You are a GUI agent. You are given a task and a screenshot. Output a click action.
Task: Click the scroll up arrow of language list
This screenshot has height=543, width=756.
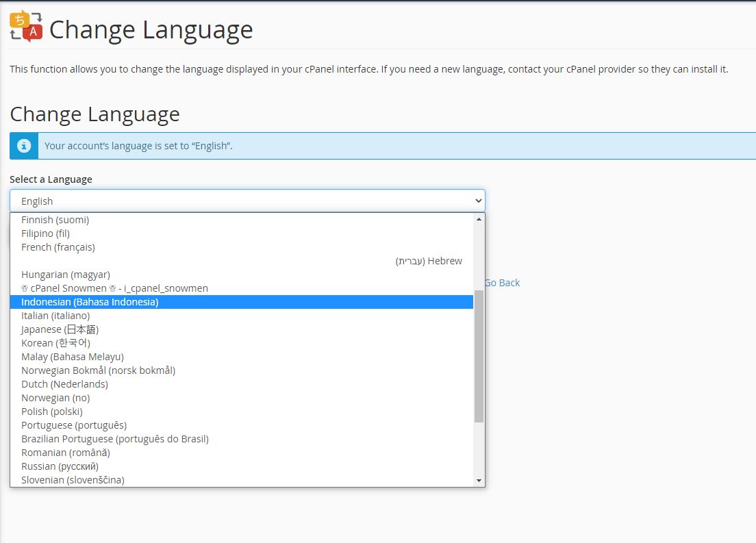479,219
